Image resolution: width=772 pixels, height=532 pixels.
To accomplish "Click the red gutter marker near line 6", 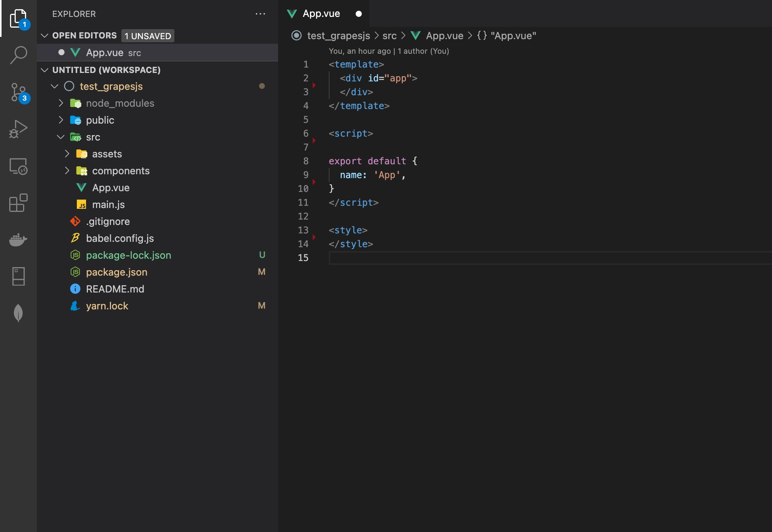I will pos(314,140).
